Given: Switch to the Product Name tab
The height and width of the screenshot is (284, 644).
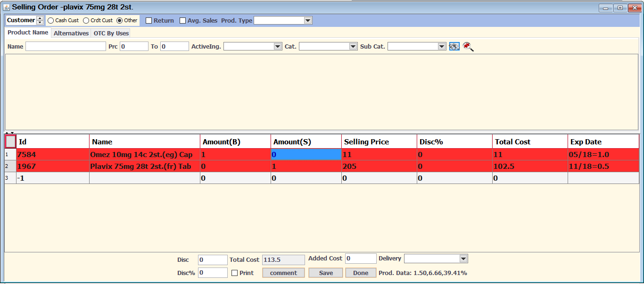Looking at the screenshot, I should [x=28, y=33].
